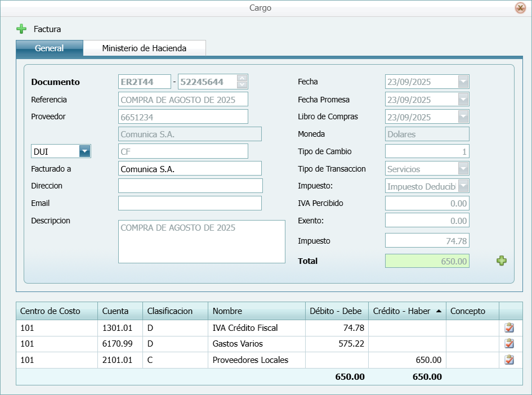The image size is (532, 395).
Task: Expand the Impuesto type dropdown
Action: 463,186
